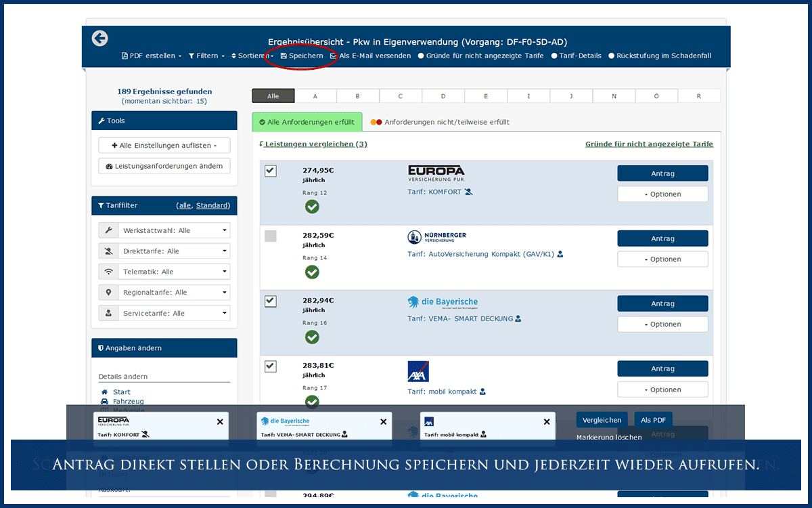Click Antrag for die Bayerische VEMA tariff
This screenshot has width=812, height=508.
click(662, 303)
